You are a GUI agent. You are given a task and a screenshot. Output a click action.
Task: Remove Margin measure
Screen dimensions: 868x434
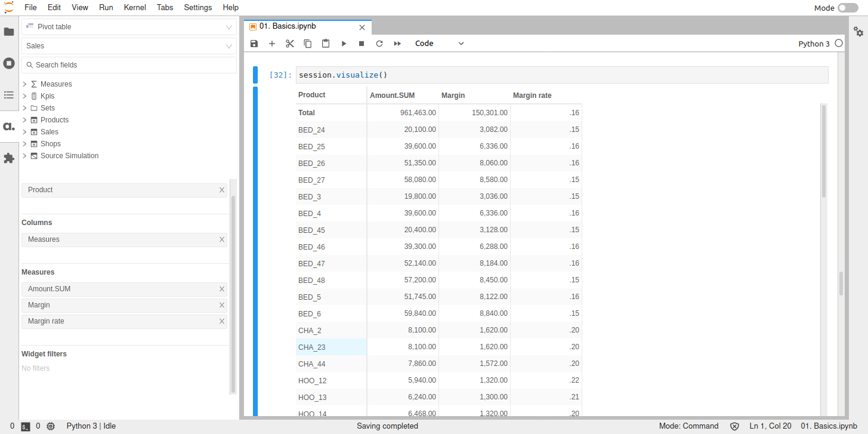(222, 305)
